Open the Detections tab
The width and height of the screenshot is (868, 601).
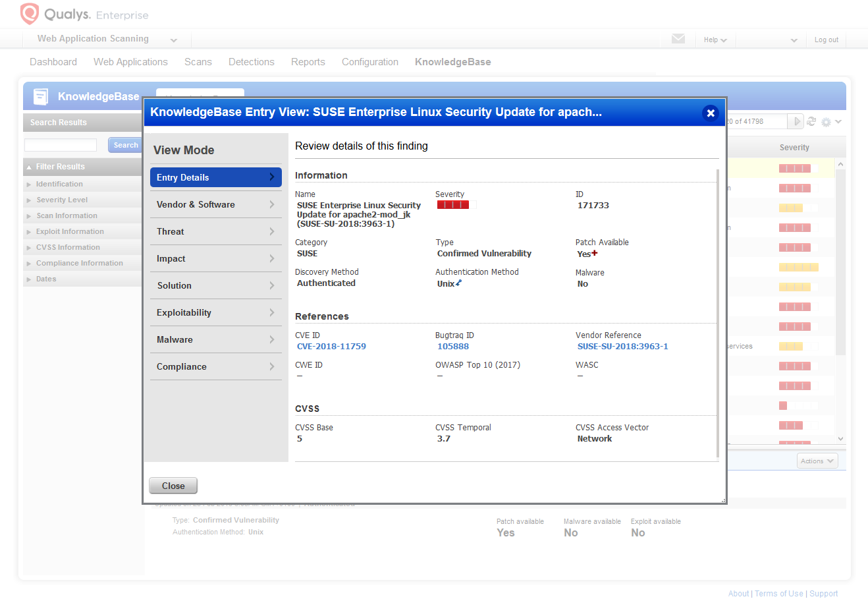(252, 62)
